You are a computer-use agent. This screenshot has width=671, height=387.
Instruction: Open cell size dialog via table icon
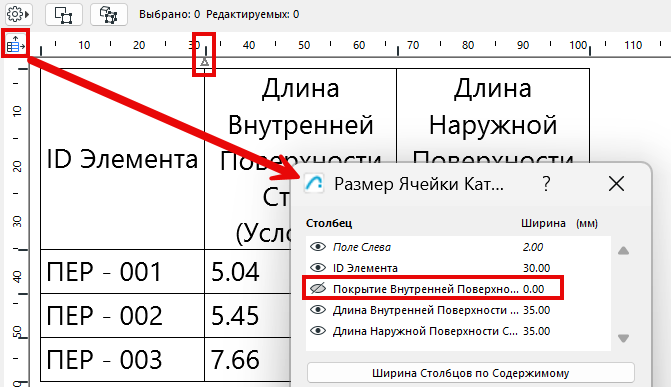click(15, 43)
